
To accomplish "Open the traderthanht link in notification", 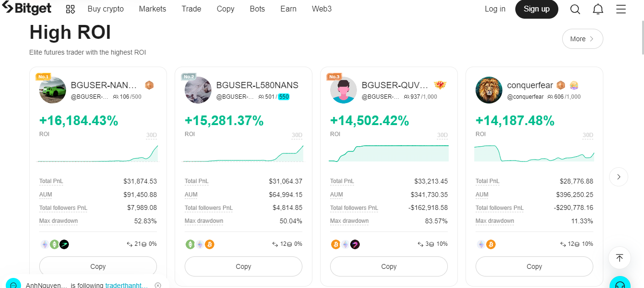I will [127, 285].
